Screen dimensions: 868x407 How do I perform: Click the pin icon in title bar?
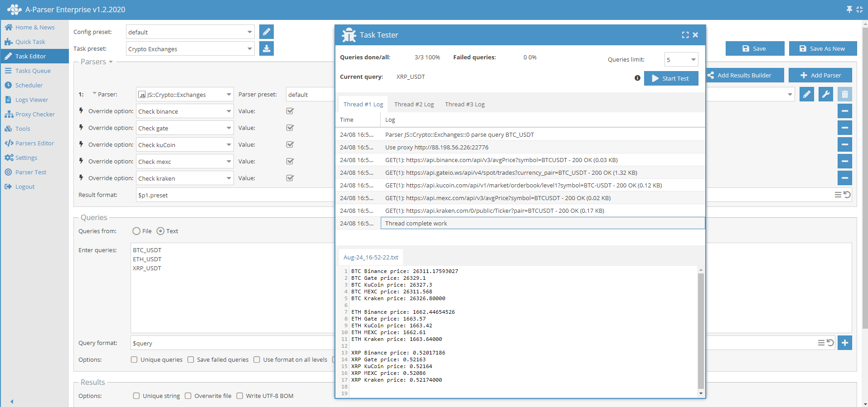pyautogui.click(x=849, y=10)
